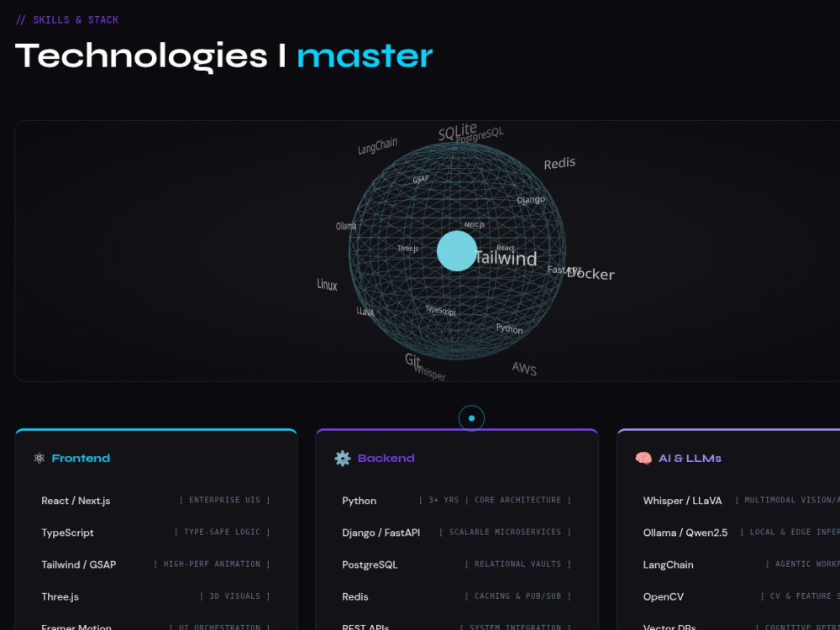Select the SQLite tag on the sphere
Image resolution: width=840 pixels, height=630 pixels.
click(457, 131)
